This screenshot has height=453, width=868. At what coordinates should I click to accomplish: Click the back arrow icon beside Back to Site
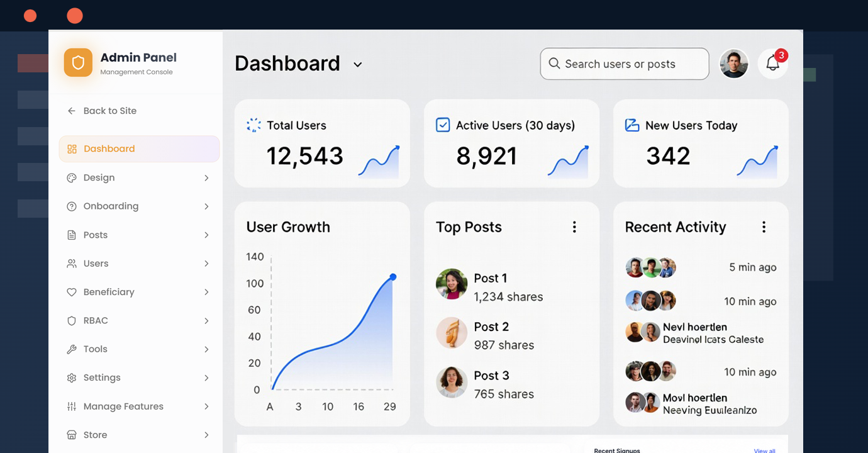72,111
